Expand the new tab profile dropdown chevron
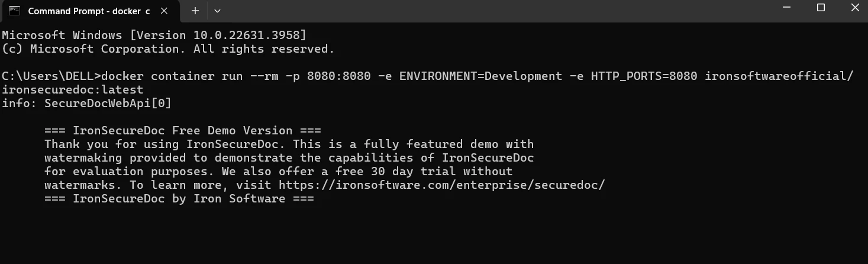The height and width of the screenshot is (264, 868). pos(217,11)
